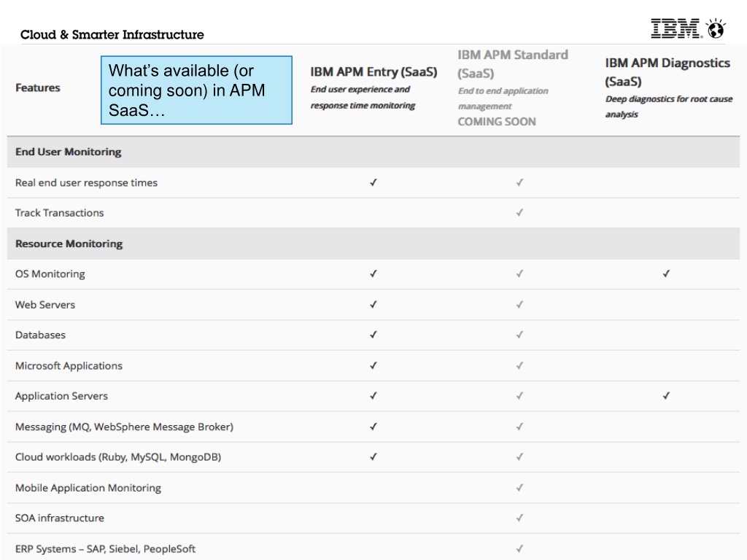The width and height of the screenshot is (747, 560).
Task: Click Standard checkmark for Real end user response times
Action: (519, 182)
